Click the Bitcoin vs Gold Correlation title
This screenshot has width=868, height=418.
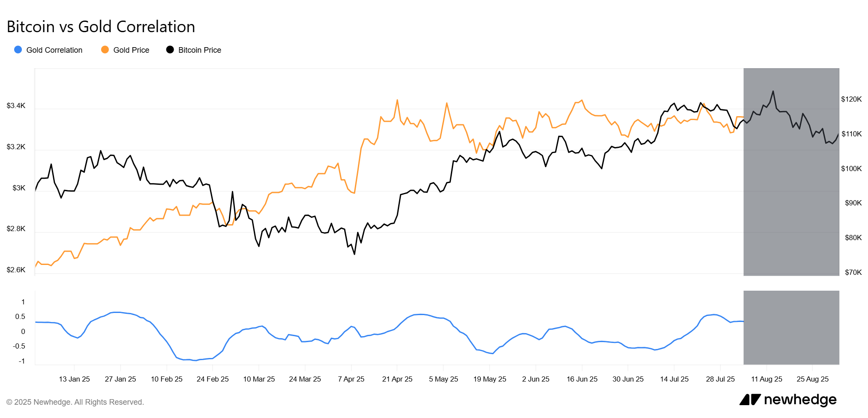(101, 27)
